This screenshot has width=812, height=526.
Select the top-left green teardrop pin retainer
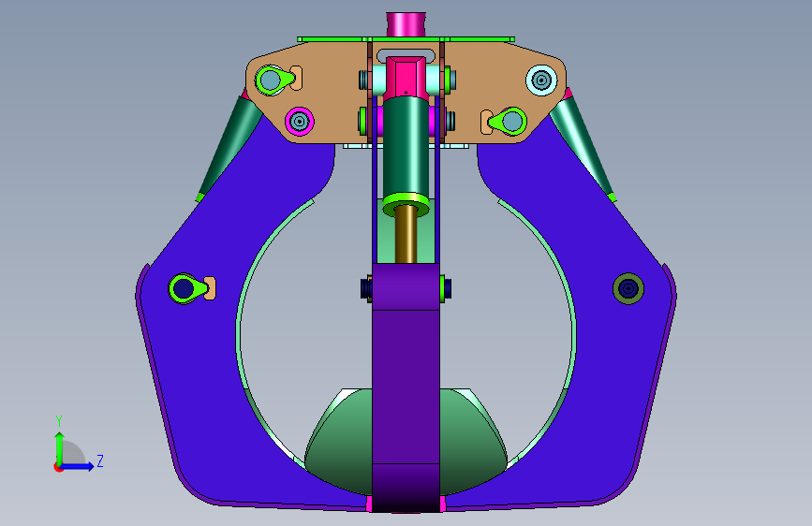click(x=273, y=80)
